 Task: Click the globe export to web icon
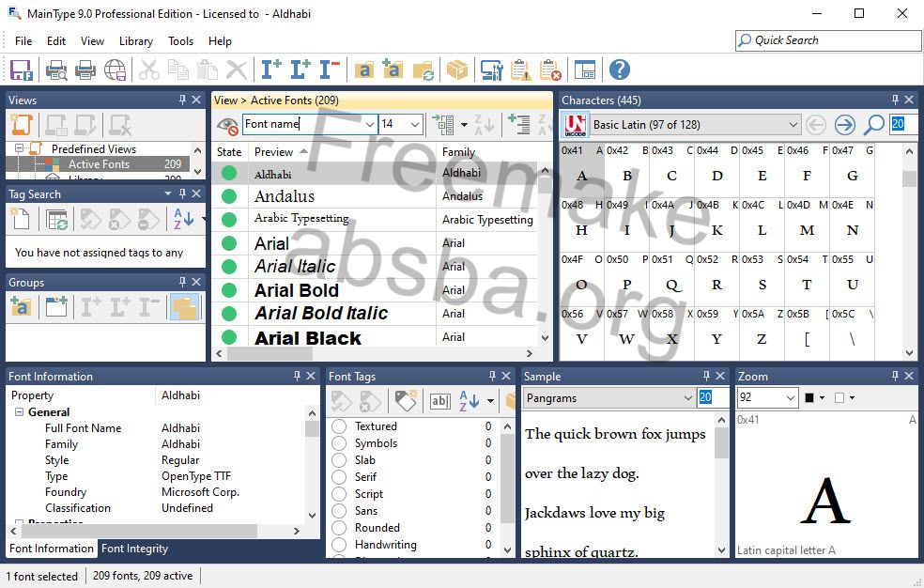[115, 70]
